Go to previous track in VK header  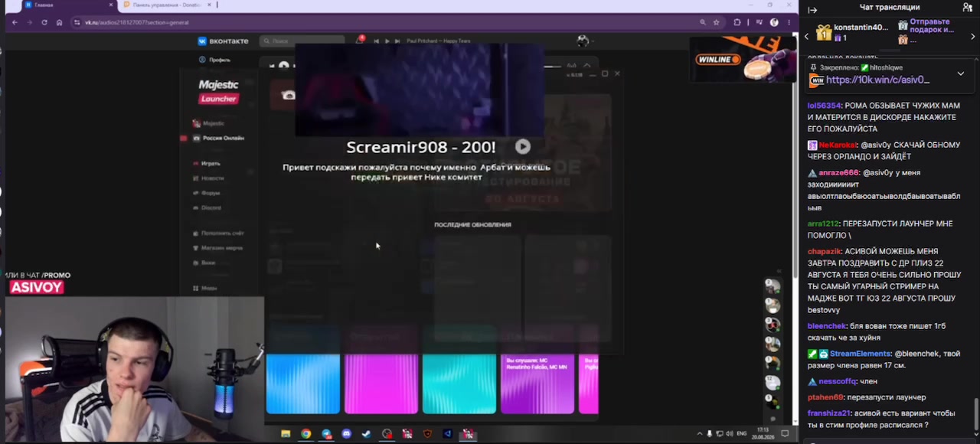click(377, 41)
